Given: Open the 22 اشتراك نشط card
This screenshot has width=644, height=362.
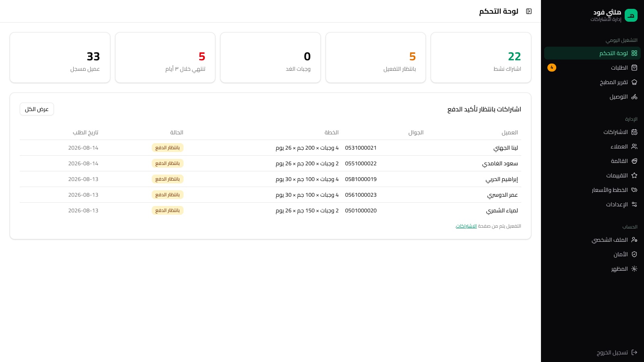Looking at the screenshot, I should coord(481,58).
